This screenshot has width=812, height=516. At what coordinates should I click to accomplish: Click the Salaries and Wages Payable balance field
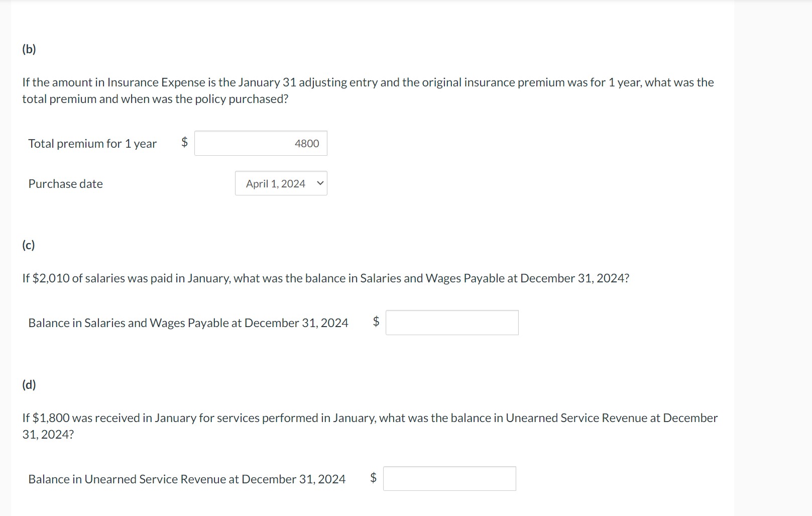451,323
